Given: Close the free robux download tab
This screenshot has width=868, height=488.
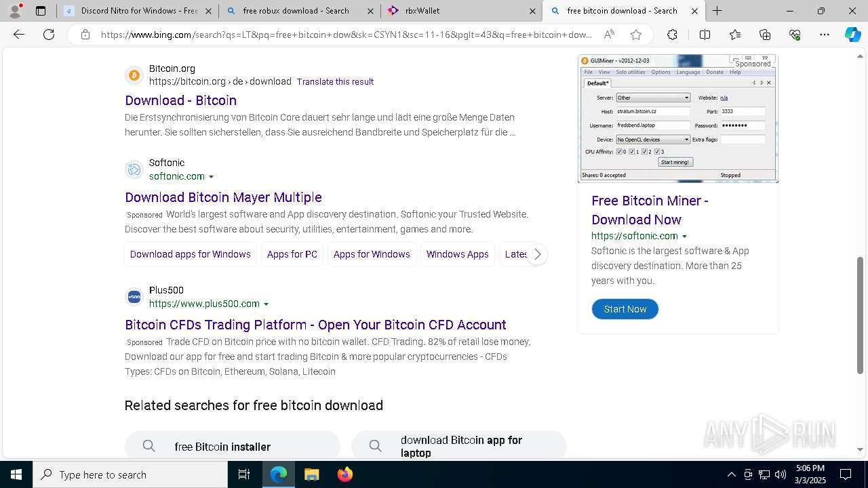Looking at the screenshot, I should tap(370, 11).
